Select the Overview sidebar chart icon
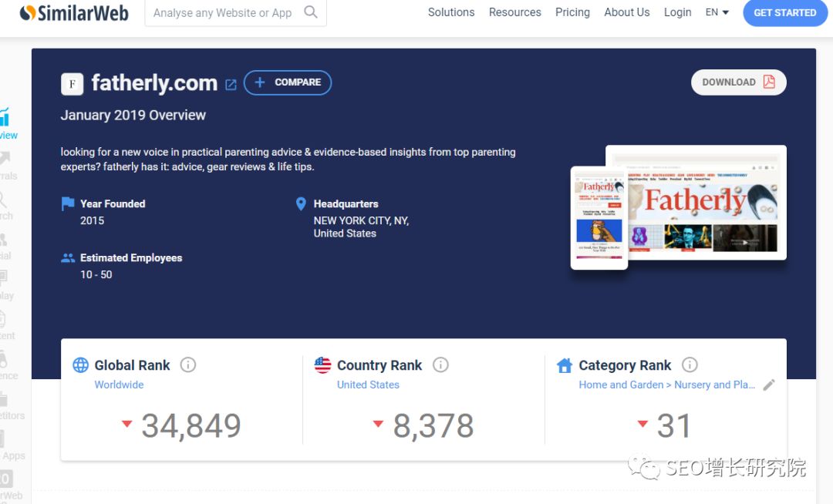 (5, 116)
